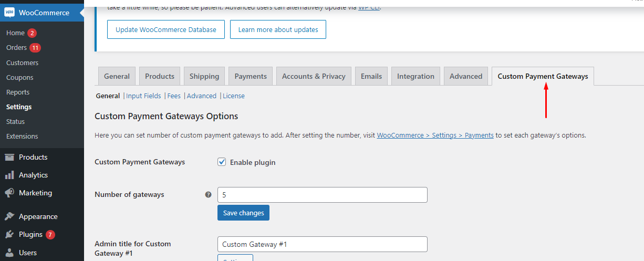Open the Products settings tab
The width and height of the screenshot is (644, 261).
160,76
